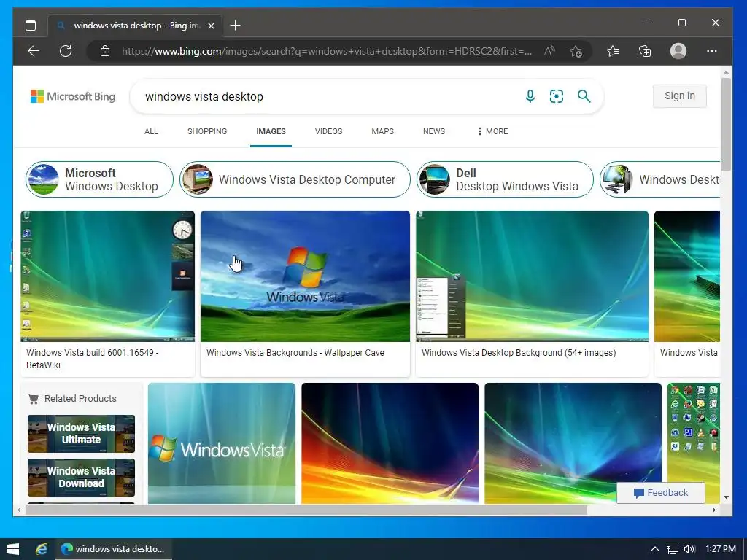Open the Collections icon
Image resolution: width=747 pixels, height=560 pixels.
click(x=645, y=51)
